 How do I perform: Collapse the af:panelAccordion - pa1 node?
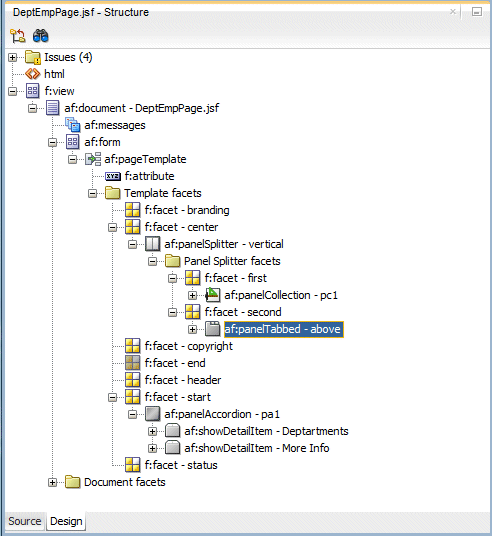132,414
